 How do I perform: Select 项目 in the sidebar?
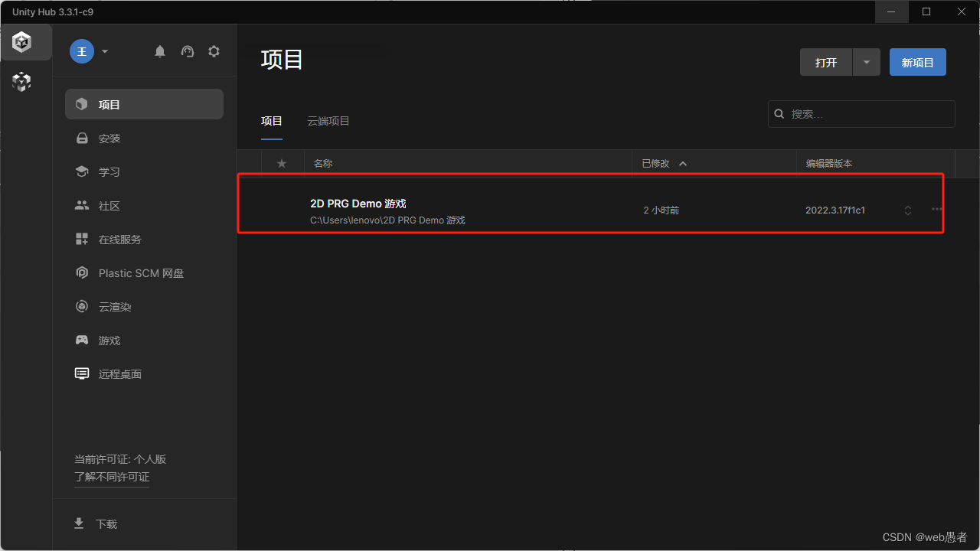coord(144,104)
